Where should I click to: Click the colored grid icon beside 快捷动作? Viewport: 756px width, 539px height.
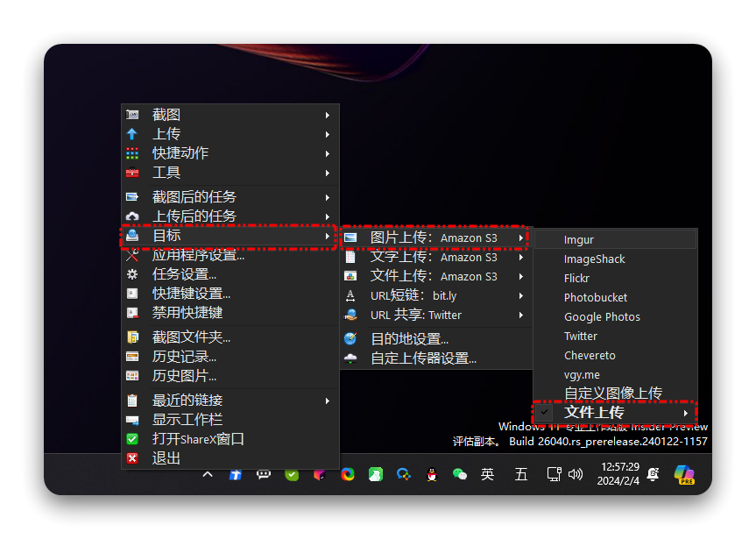[132, 153]
